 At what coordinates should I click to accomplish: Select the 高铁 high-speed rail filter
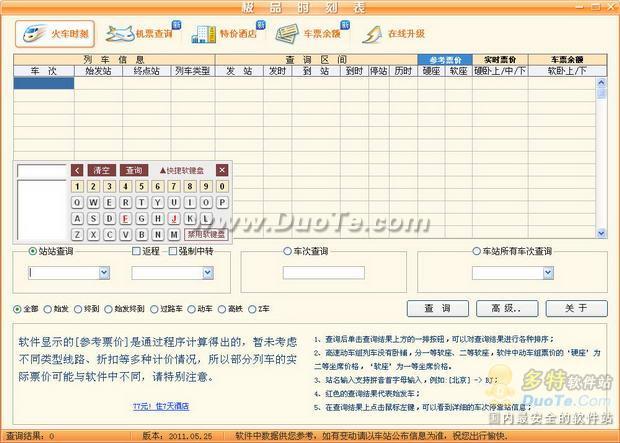pos(222,309)
